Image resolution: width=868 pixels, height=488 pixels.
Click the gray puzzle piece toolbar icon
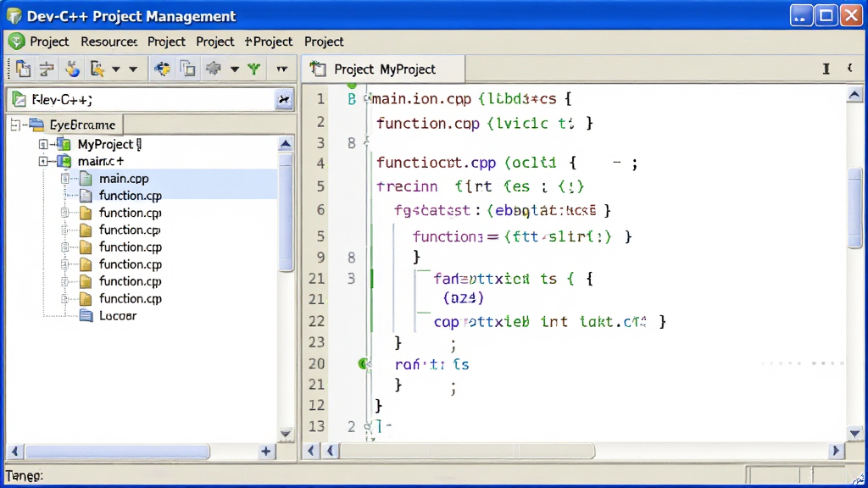coord(214,69)
